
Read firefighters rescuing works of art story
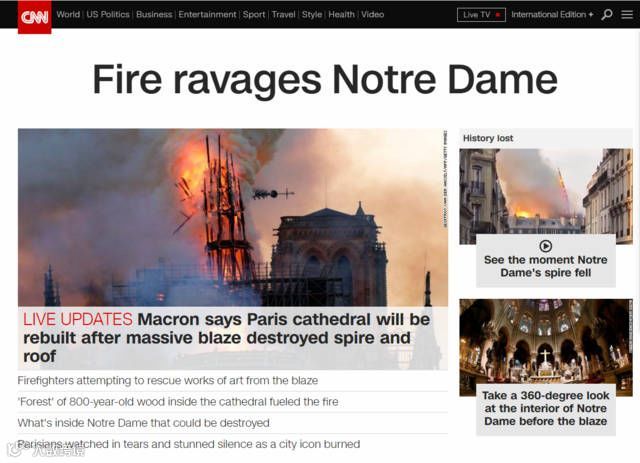pyautogui.click(x=168, y=381)
